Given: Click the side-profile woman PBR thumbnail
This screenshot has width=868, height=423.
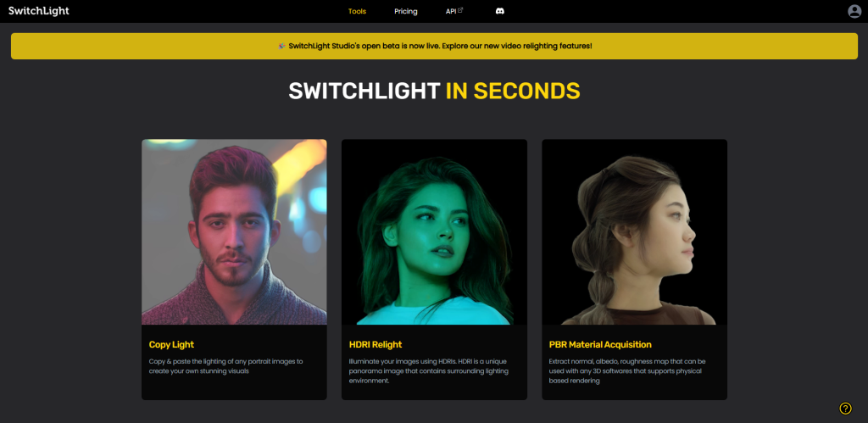Looking at the screenshot, I should (x=634, y=231).
